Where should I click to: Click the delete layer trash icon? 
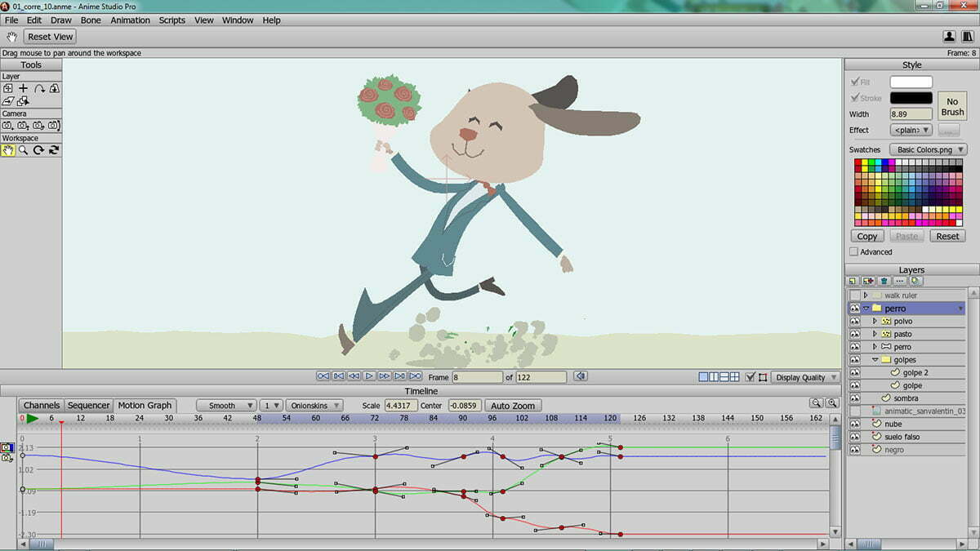pos(884,281)
